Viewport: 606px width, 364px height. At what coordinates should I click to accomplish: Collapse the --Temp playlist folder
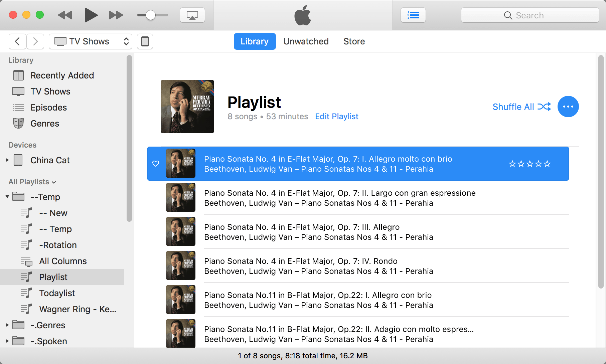point(7,197)
